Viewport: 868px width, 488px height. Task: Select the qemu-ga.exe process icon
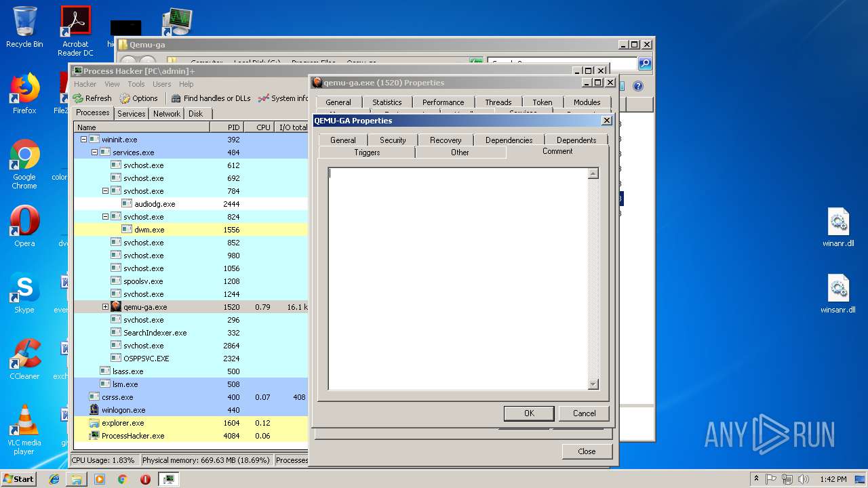tap(116, 307)
